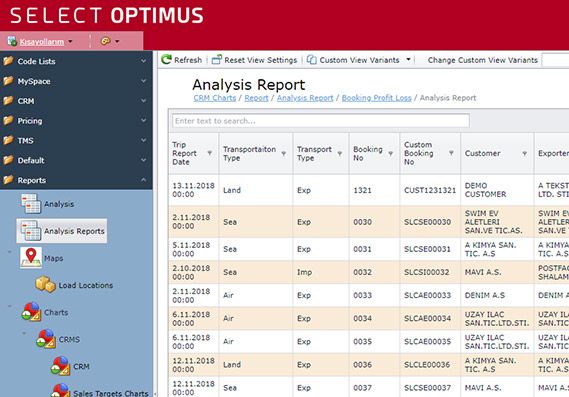The image size is (569, 397).
Task: Expand the Default menu chevron
Action: click(x=144, y=160)
